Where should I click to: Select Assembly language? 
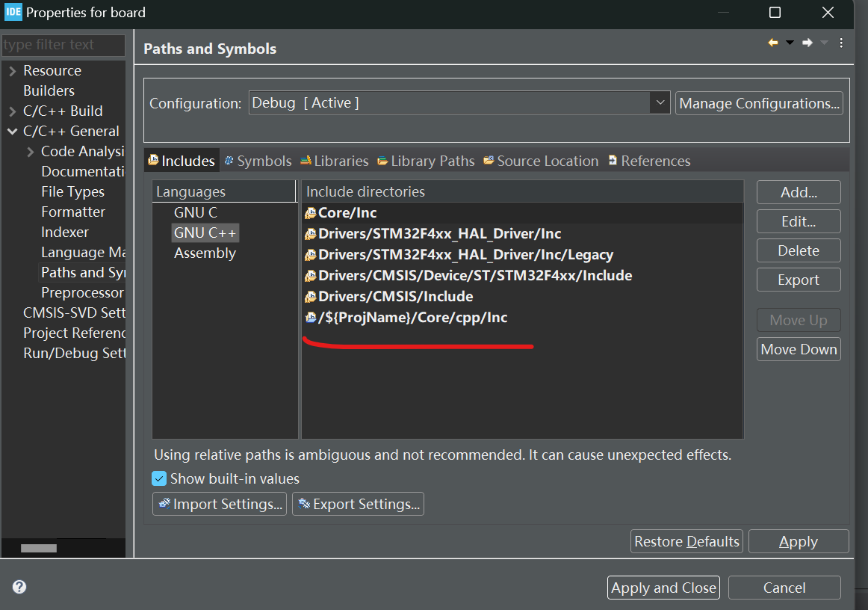coord(205,253)
